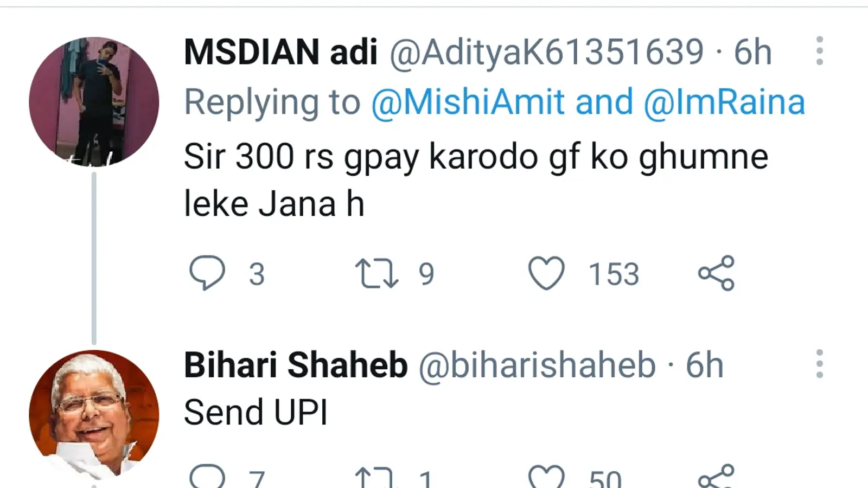The width and height of the screenshot is (868, 488).
Task: Like the tweet with 153 likes
Action: click(x=546, y=273)
